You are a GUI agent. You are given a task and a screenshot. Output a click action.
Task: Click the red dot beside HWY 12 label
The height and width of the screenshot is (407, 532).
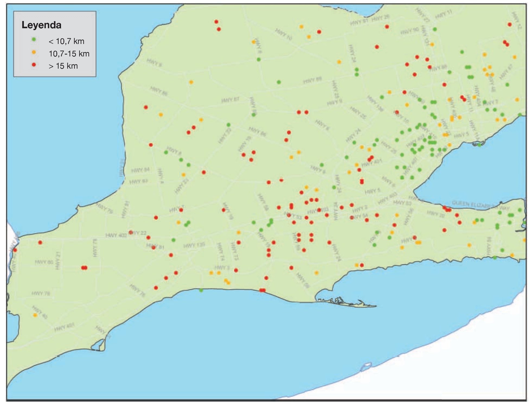(x=510, y=24)
